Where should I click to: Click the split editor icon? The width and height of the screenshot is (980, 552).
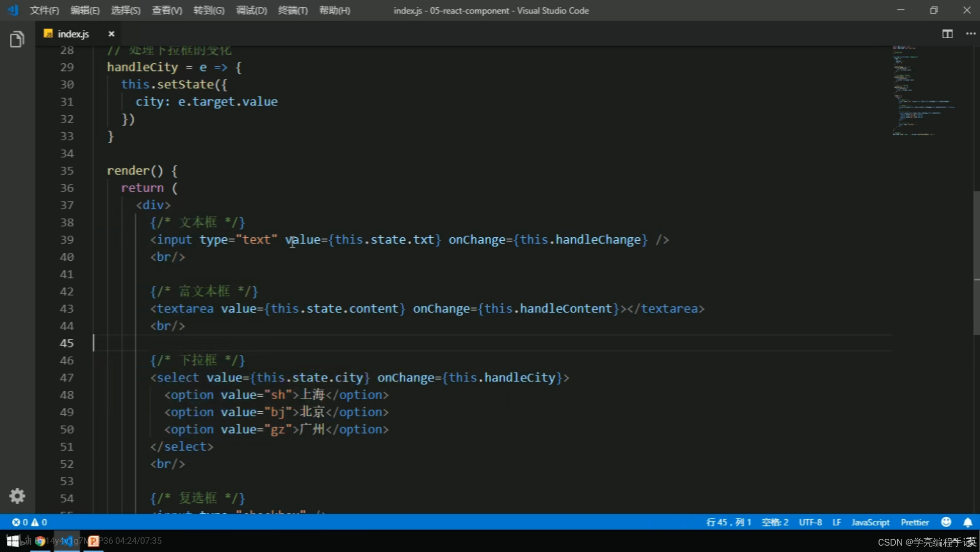[x=948, y=34]
